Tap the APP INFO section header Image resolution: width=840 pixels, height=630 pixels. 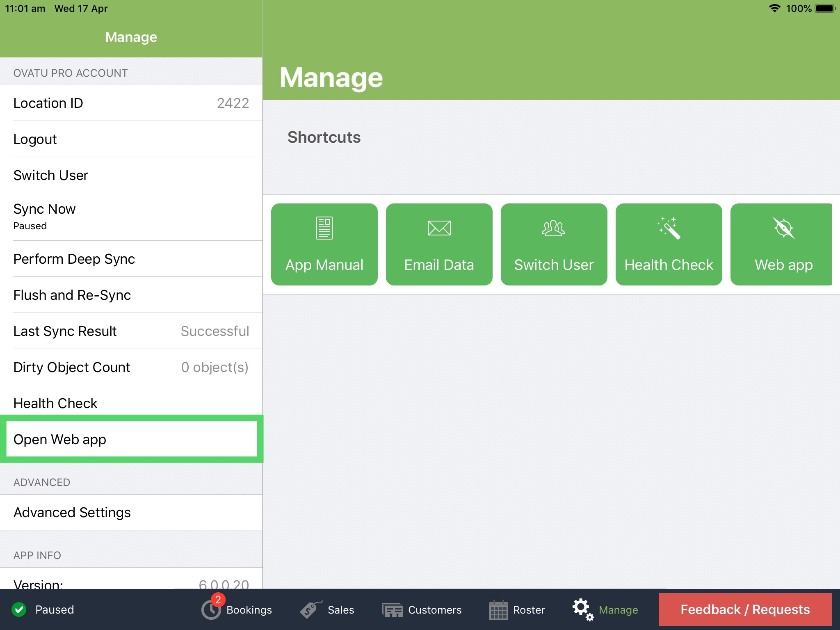pos(37,555)
